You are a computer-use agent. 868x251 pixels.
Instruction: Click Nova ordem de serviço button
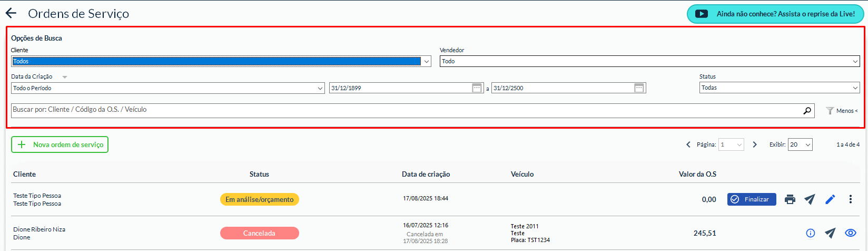pos(60,144)
